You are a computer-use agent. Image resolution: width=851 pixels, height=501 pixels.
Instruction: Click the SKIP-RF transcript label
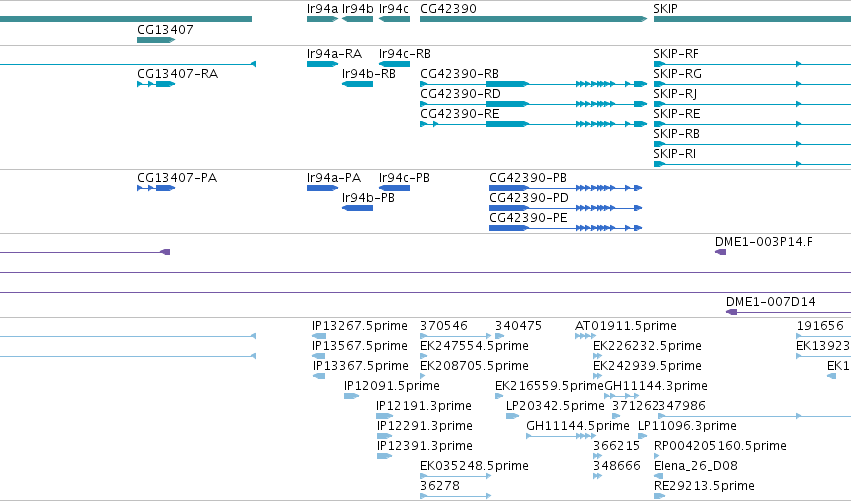click(x=676, y=54)
